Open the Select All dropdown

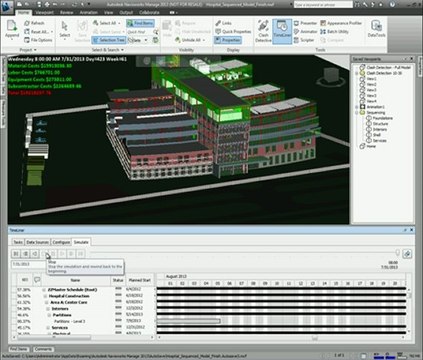pyautogui.click(x=106, y=23)
